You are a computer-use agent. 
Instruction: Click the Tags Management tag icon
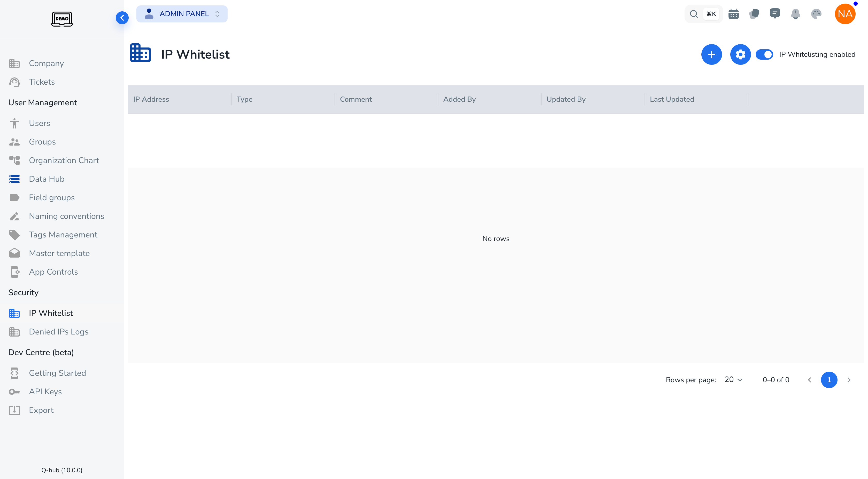pos(14,235)
